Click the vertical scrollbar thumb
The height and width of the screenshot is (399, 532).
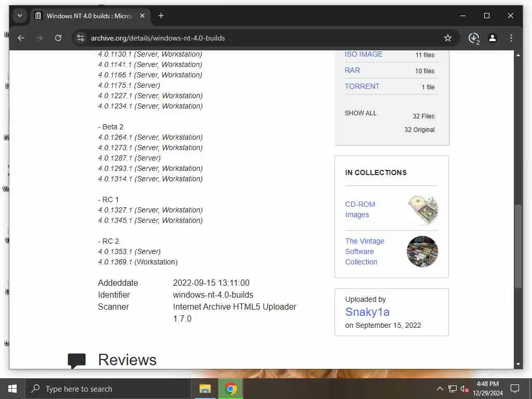(x=518, y=246)
